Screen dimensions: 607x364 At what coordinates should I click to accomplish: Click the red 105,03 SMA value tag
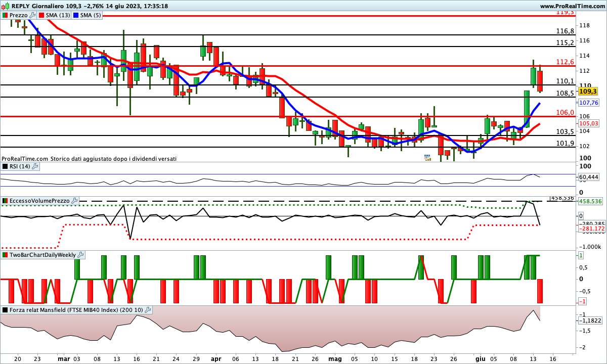tap(589, 123)
